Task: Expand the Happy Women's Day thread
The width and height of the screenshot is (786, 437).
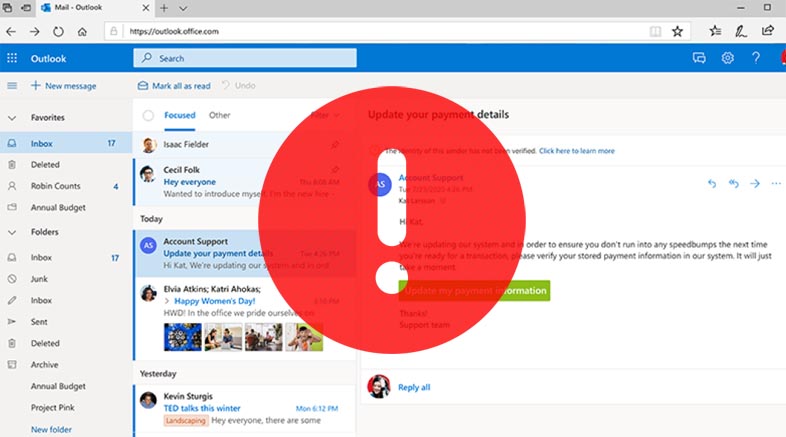Action: (x=167, y=301)
